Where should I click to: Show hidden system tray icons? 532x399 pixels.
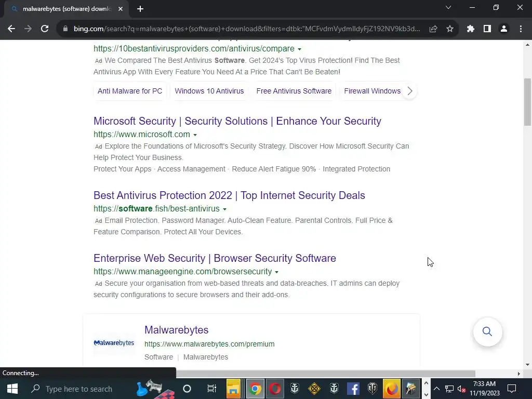436,389
